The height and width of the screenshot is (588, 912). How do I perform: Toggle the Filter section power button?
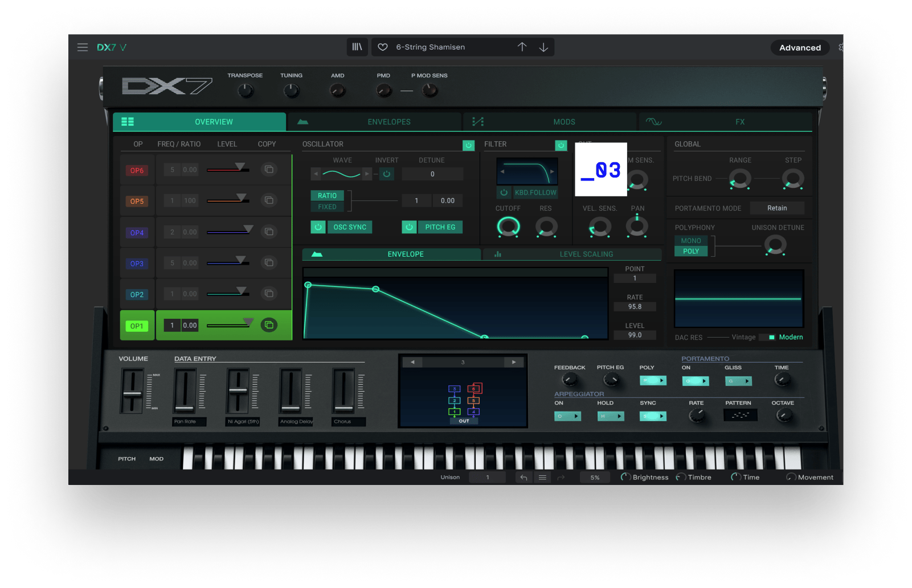click(x=561, y=145)
